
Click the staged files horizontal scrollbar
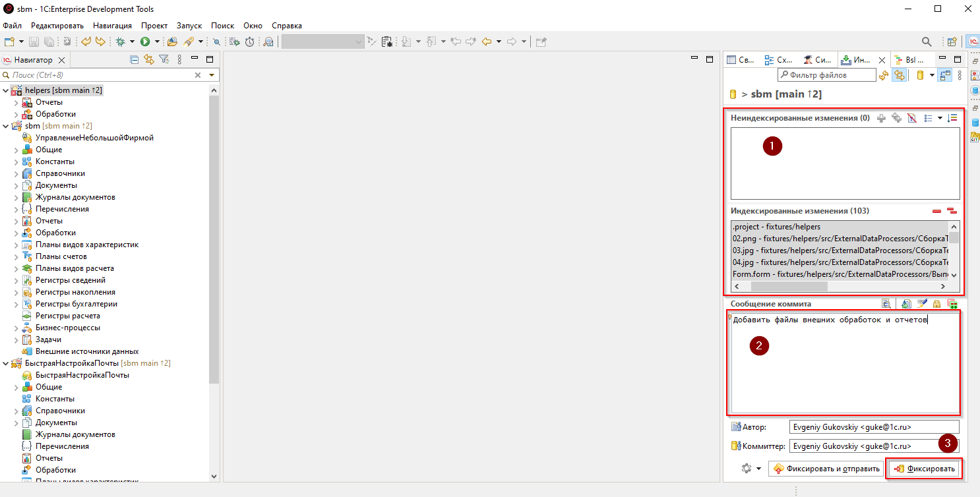pos(788,287)
